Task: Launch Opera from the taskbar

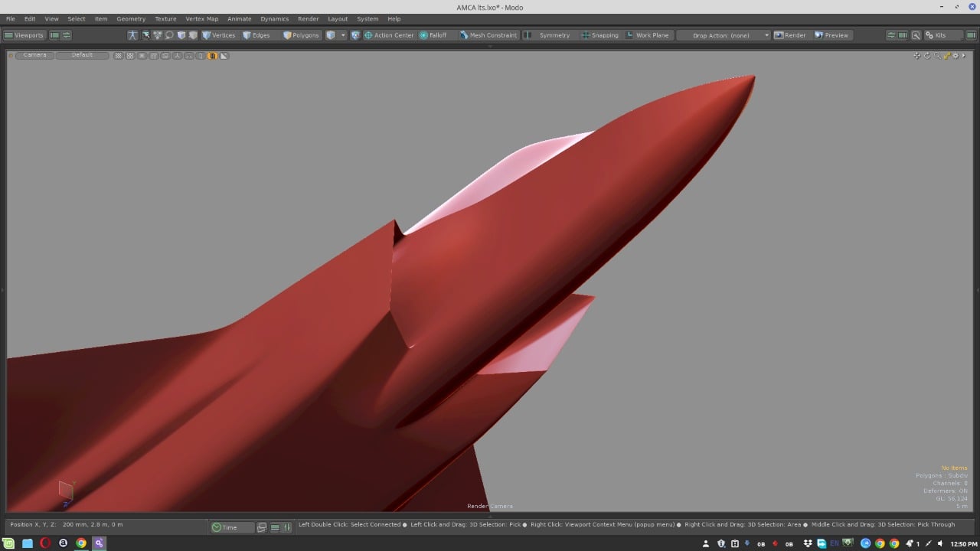Action: [x=45, y=543]
